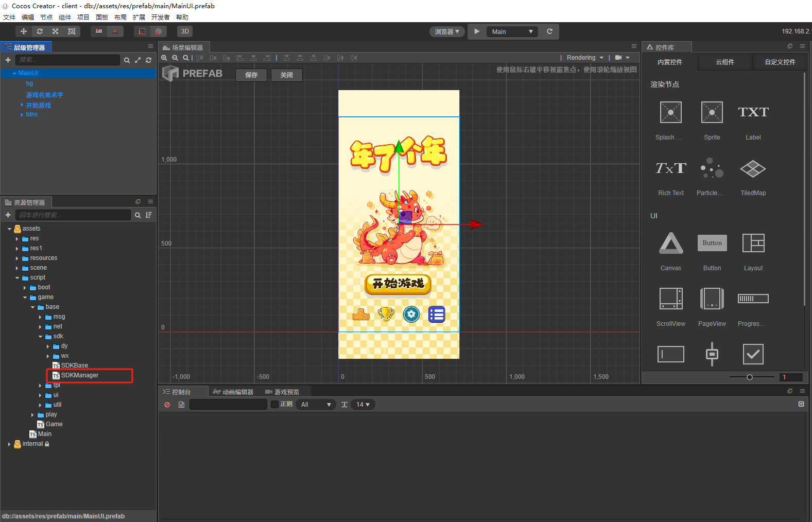Switch to 自定义控件 tab
Screen dimensions: 812x522
pyautogui.click(x=780, y=62)
